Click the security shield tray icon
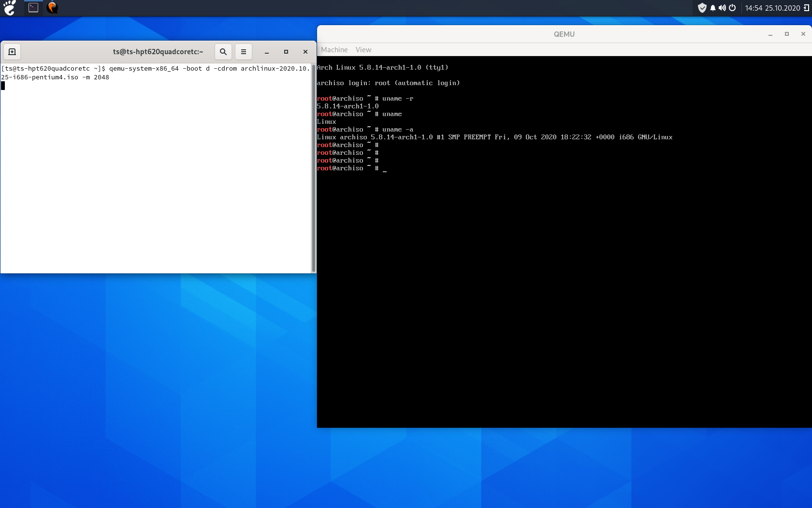This screenshot has height=508, width=812. point(702,8)
